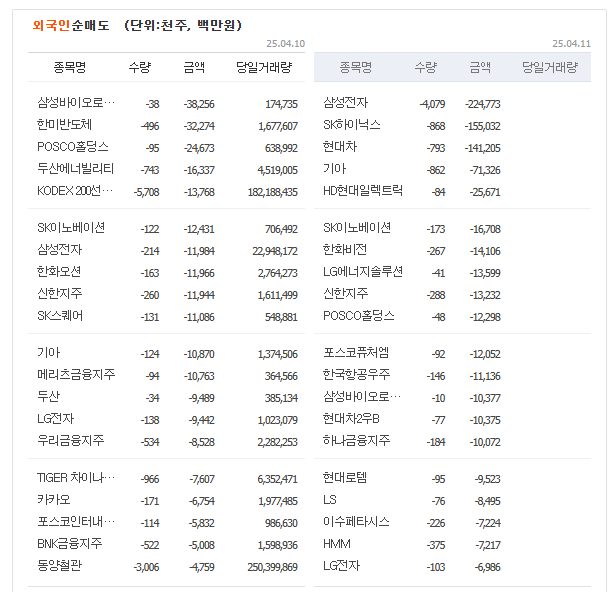Click the volume 6,352,471
This screenshot has width=613, height=604.
point(277,479)
